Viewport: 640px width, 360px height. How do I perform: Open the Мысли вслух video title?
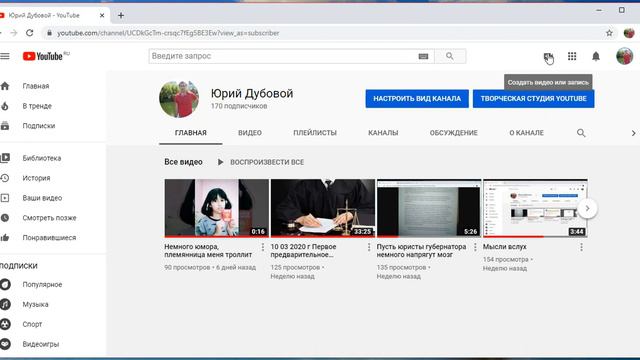pyautogui.click(x=504, y=247)
